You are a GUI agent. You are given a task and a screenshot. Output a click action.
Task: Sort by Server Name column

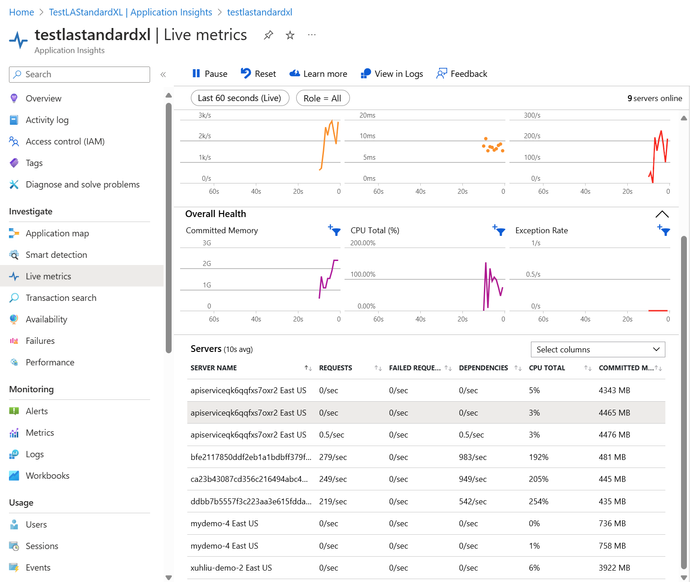308,368
